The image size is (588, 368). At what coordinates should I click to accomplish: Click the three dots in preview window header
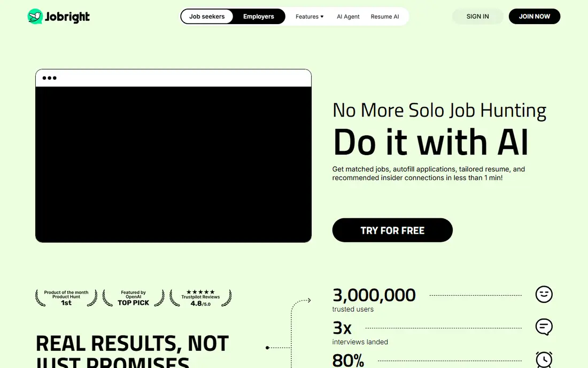click(50, 78)
